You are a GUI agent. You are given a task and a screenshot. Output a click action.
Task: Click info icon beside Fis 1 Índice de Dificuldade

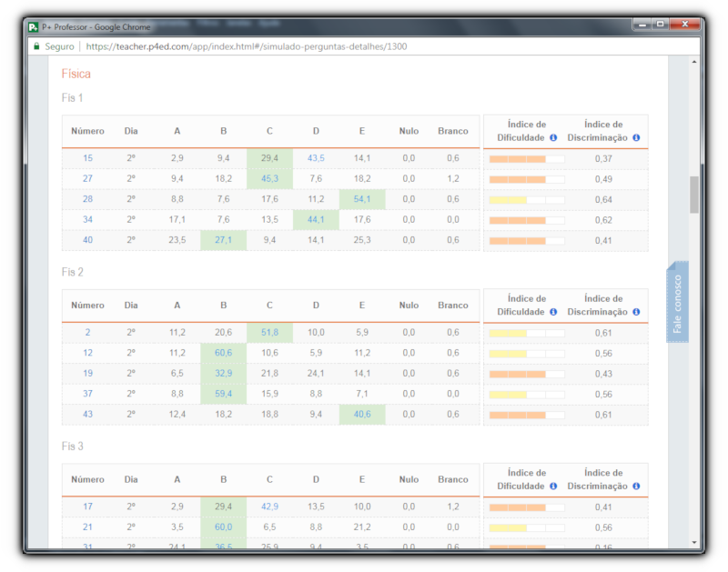click(x=553, y=138)
